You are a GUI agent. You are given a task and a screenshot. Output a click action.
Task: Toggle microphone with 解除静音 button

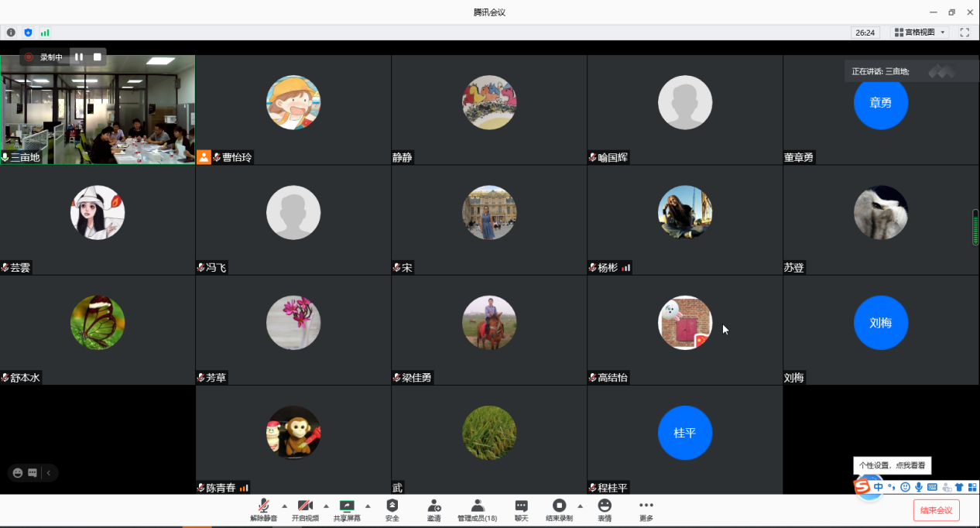264,507
